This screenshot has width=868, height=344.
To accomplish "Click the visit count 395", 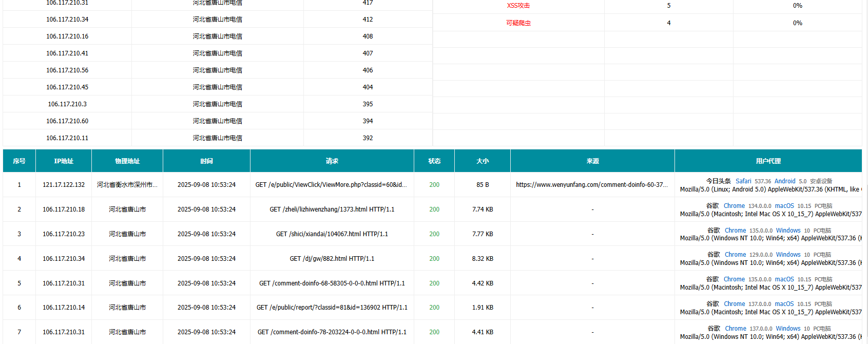I will [368, 104].
